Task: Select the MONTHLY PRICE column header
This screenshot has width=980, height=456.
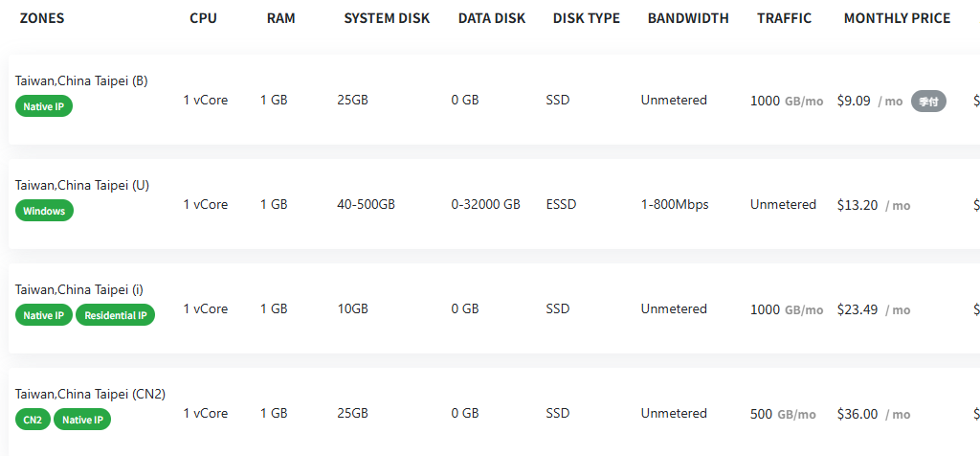Action: pos(897,18)
